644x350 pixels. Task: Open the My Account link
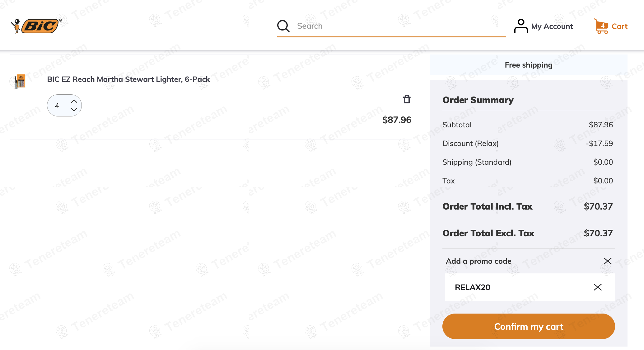tap(552, 26)
